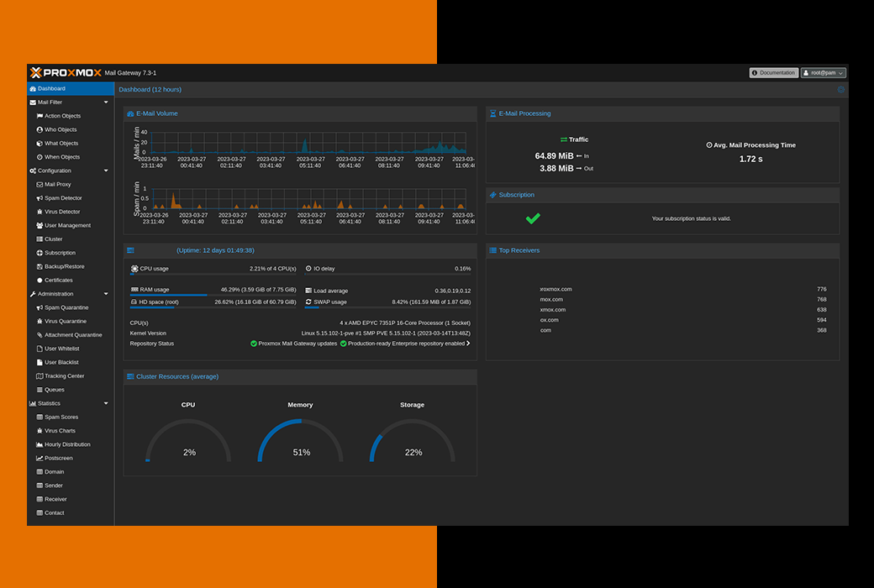Click the Spam Detector bullhorn icon

pyautogui.click(x=39, y=198)
